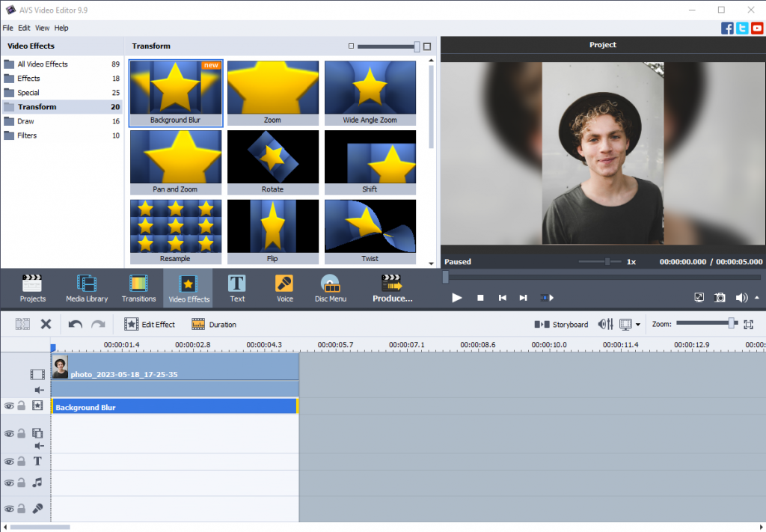This screenshot has width=766, height=532.
Task: Click the zoom-to-fit timeline icon
Action: [748, 324]
